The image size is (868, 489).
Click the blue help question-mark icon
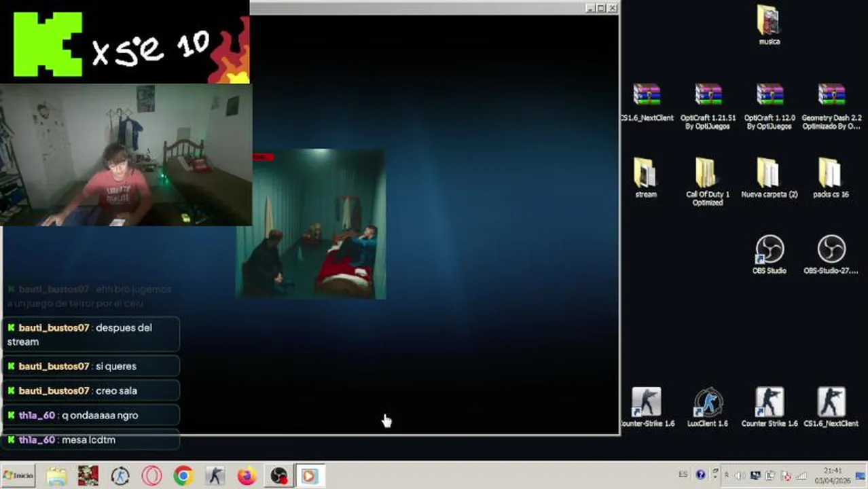(700, 475)
